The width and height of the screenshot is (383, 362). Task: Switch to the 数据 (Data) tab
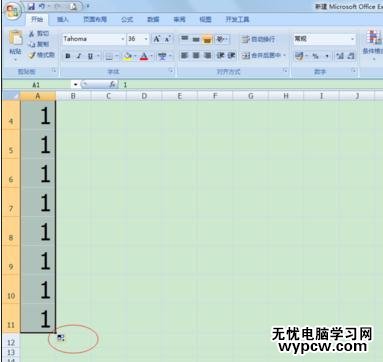click(153, 20)
